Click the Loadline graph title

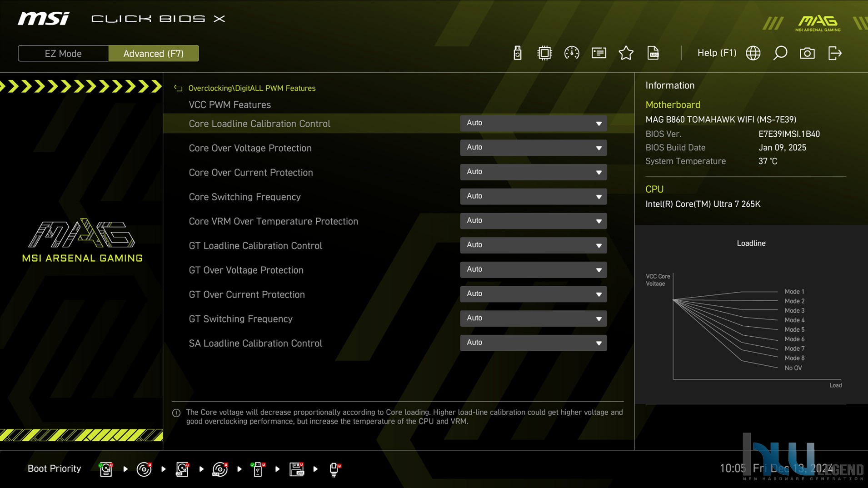pos(751,244)
